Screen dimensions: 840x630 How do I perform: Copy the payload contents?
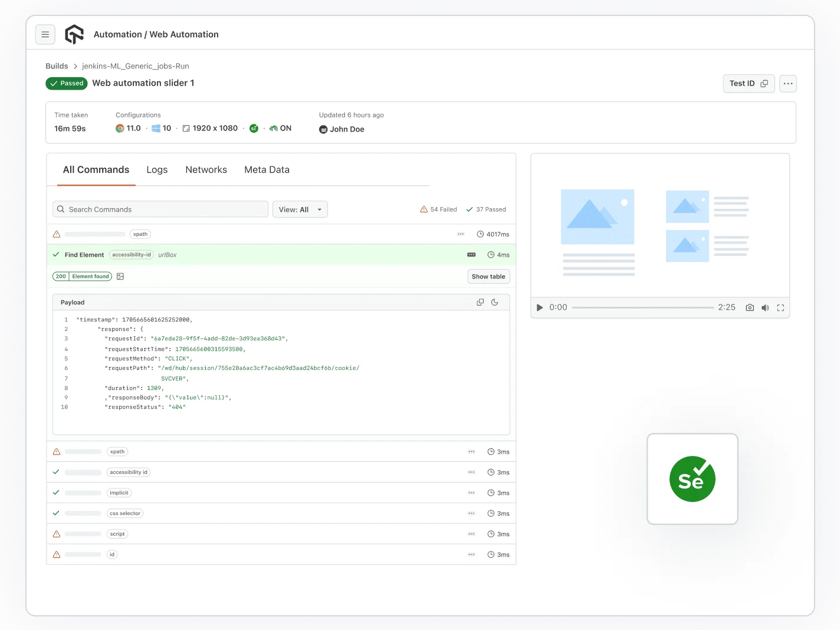(x=480, y=302)
